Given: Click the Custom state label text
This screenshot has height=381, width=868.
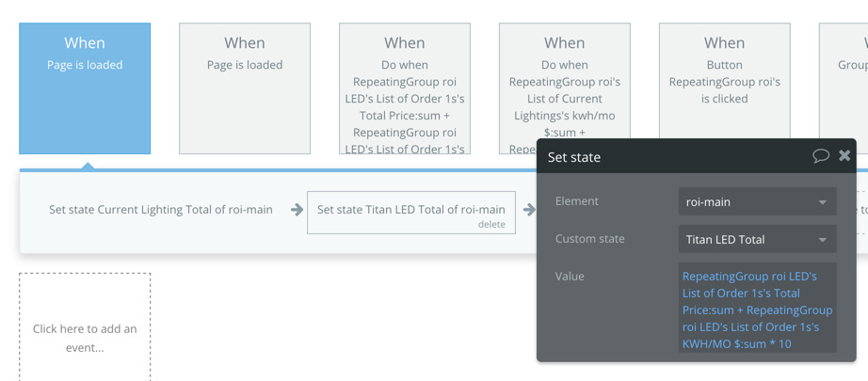Looking at the screenshot, I should click(589, 239).
